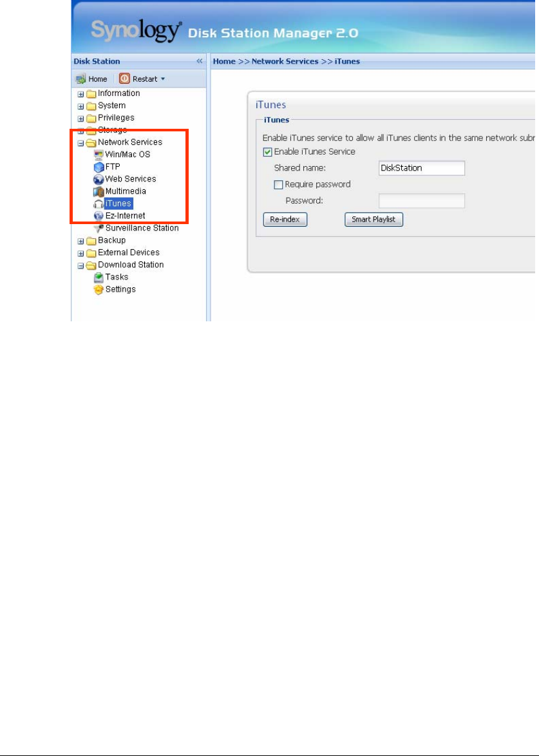The width and height of the screenshot is (539, 756).
Task: Click the Multimedia icon in tree
Action: coord(99,191)
